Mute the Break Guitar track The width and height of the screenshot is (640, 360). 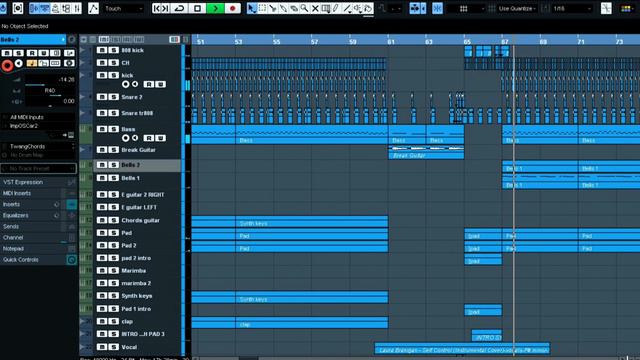click(102, 150)
